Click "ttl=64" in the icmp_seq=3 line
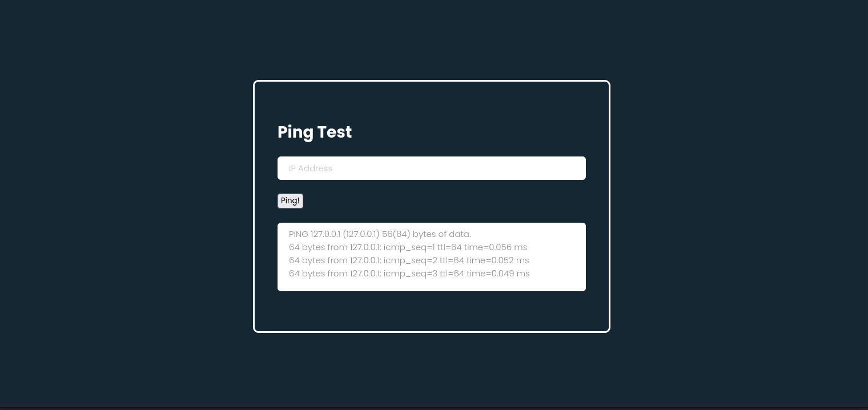The width and height of the screenshot is (868, 410). coord(452,274)
